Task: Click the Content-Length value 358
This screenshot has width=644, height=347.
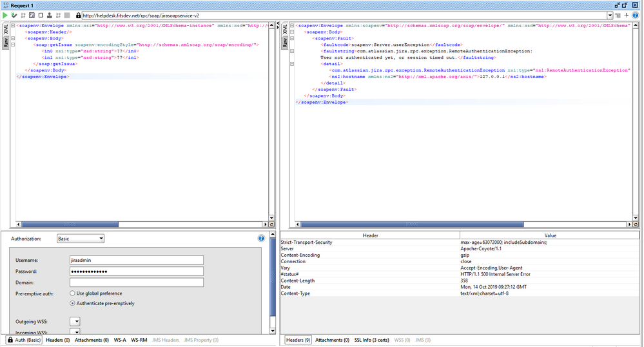Action: pos(464,281)
